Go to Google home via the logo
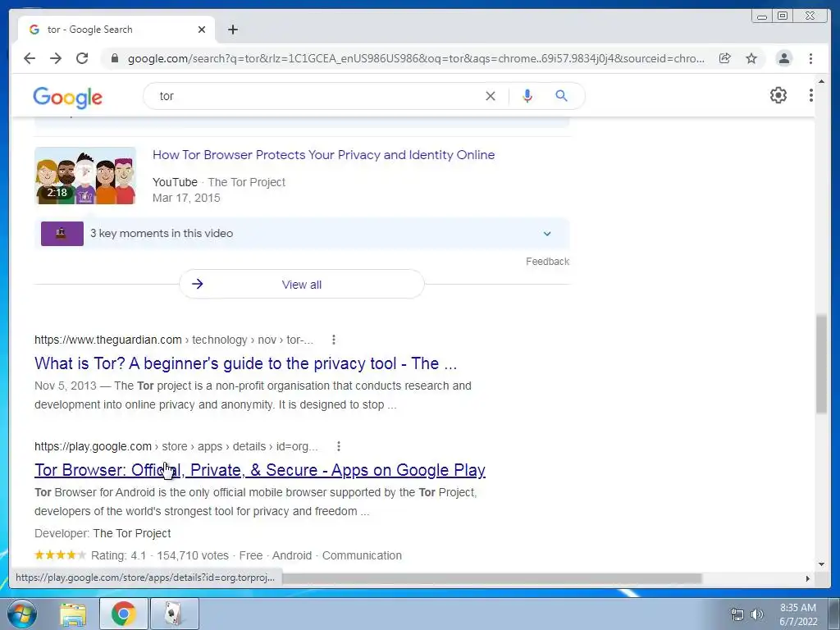This screenshot has width=840, height=630. [67, 97]
